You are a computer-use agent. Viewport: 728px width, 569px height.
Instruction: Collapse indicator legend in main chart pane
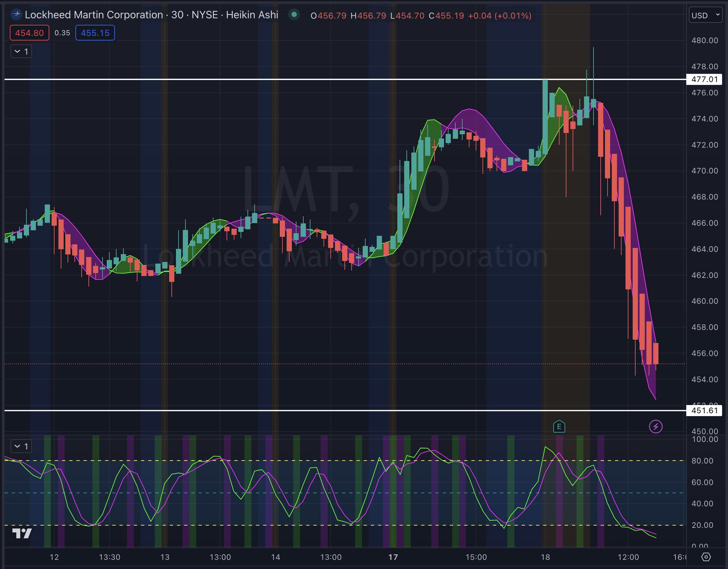click(21, 52)
